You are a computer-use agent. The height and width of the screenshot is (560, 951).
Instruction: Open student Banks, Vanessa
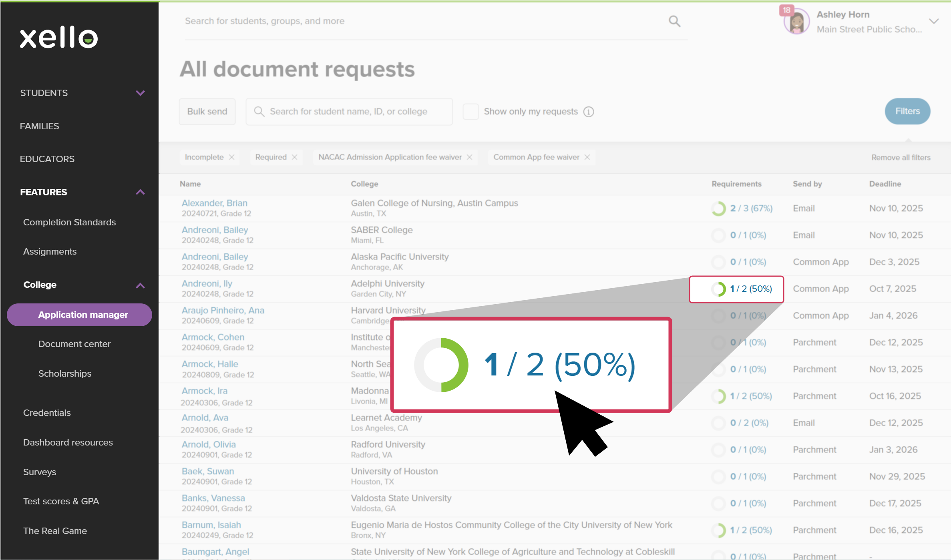[213, 498]
